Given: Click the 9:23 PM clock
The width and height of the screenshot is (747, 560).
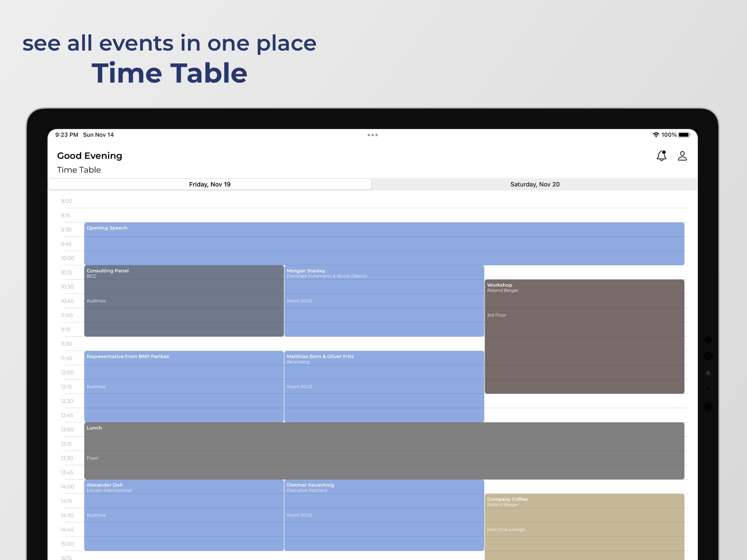Looking at the screenshot, I should pos(66,135).
